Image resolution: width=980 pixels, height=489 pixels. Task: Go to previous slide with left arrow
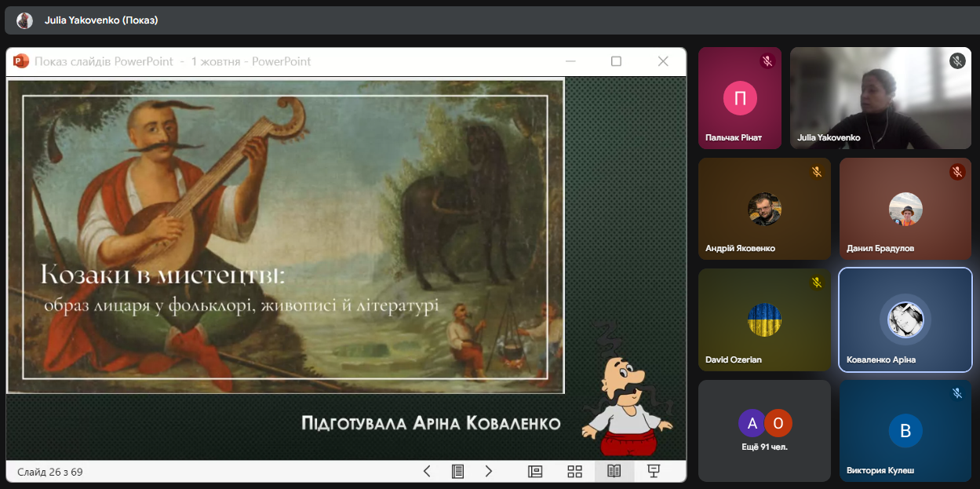[427, 471]
